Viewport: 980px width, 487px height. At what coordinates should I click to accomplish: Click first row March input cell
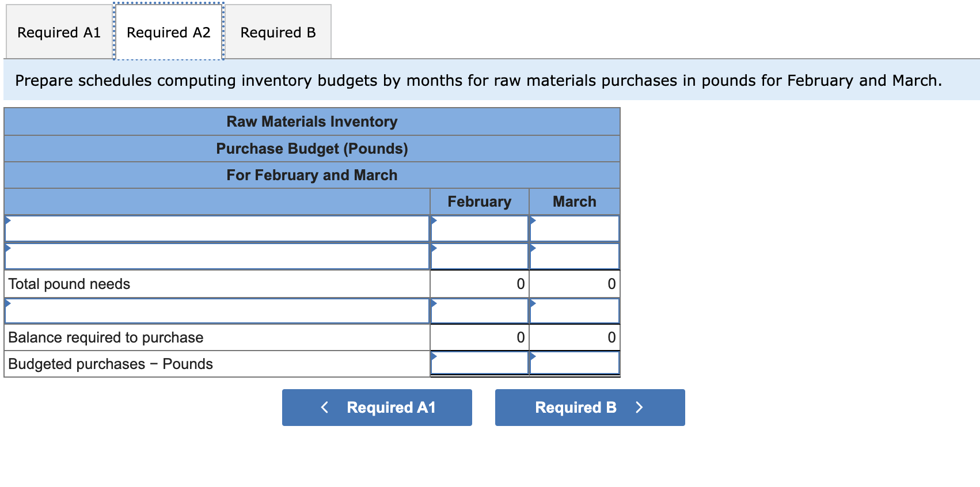(x=575, y=229)
